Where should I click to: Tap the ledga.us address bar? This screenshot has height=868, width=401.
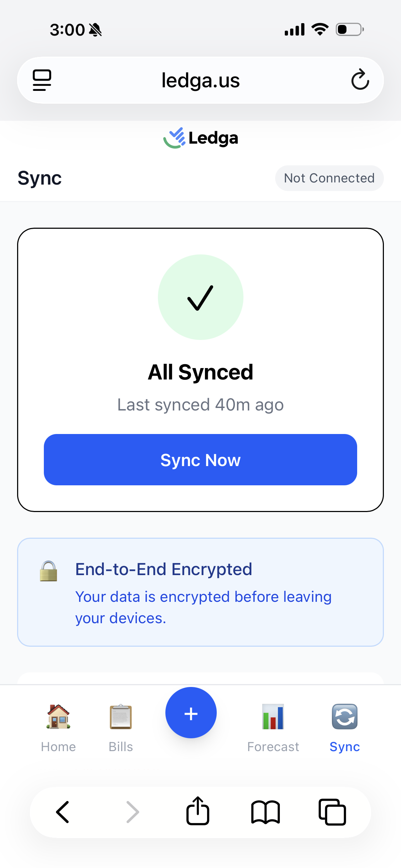point(200,80)
